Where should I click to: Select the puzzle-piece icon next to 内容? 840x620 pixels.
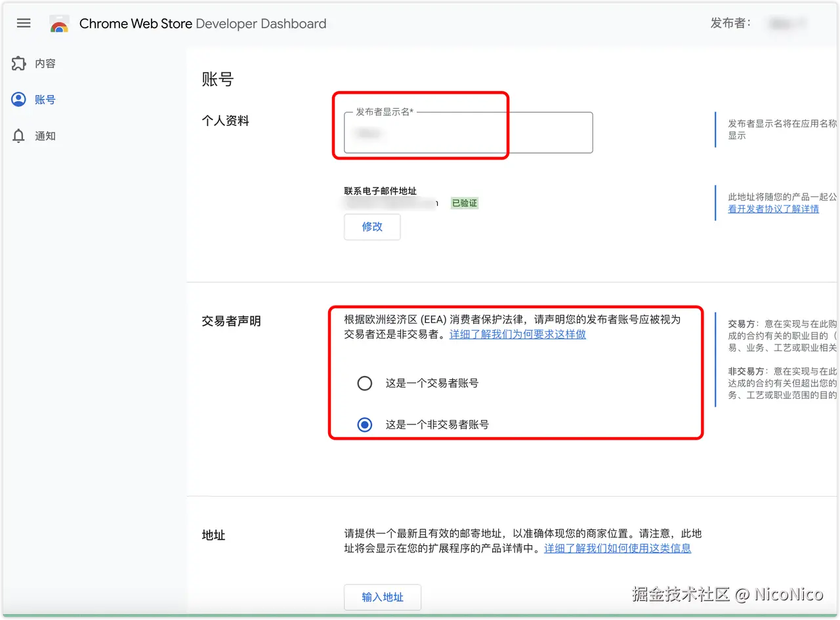[x=20, y=64]
